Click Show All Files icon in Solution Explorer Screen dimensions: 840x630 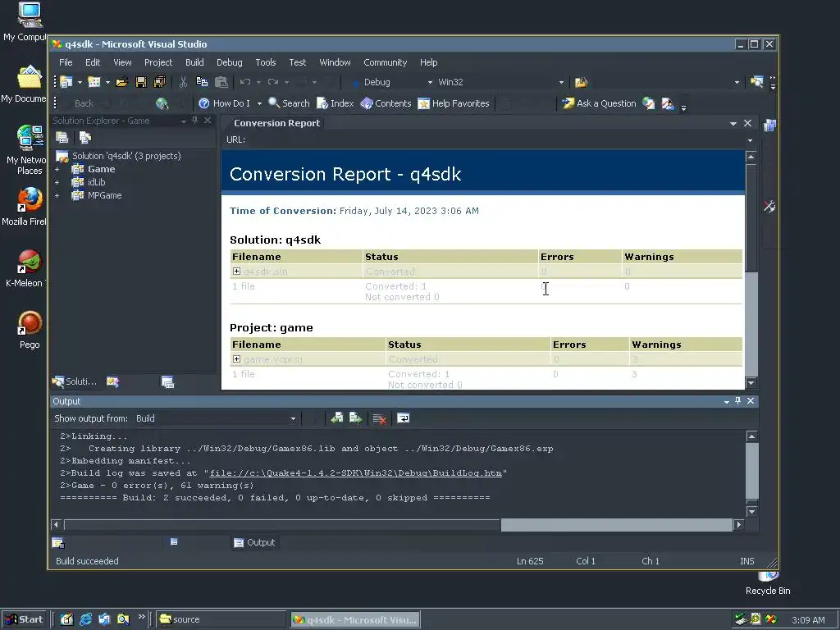pyautogui.click(x=85, y=138)
